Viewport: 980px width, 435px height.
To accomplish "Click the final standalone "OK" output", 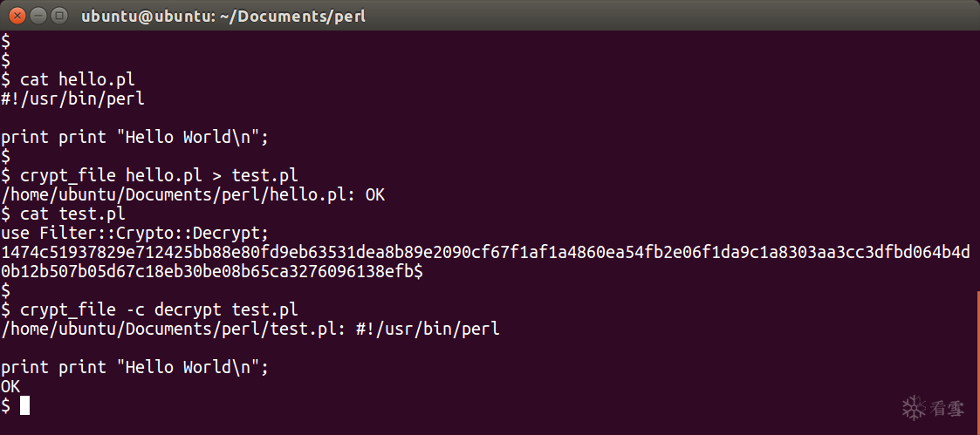I will click(10, 386).
